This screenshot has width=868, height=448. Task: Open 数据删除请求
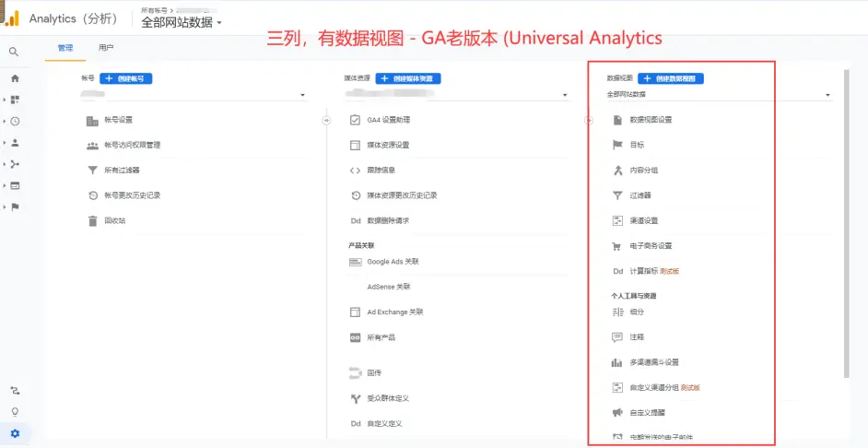pyautogui.click(x=388, y=220)
